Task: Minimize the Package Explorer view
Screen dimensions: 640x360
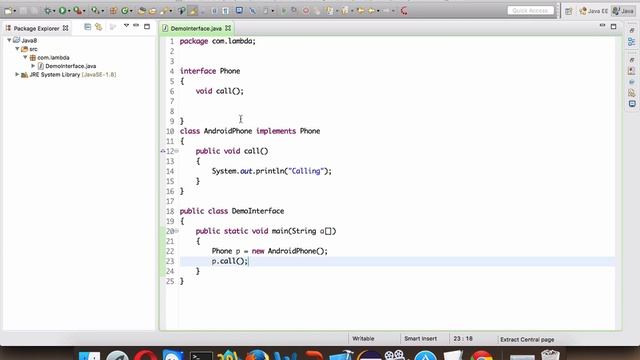Action: [136, 25]
